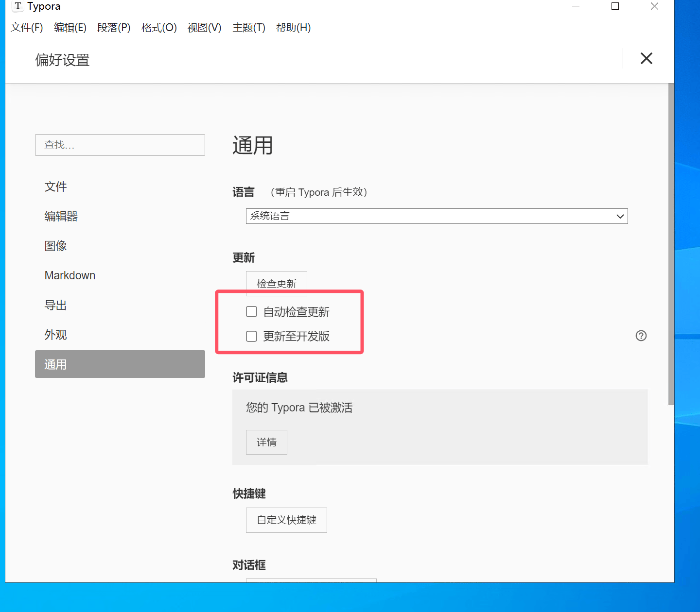Select 图像 in preferences sidebar
Screen dimensions: 700x612
(x=120, y=246)
